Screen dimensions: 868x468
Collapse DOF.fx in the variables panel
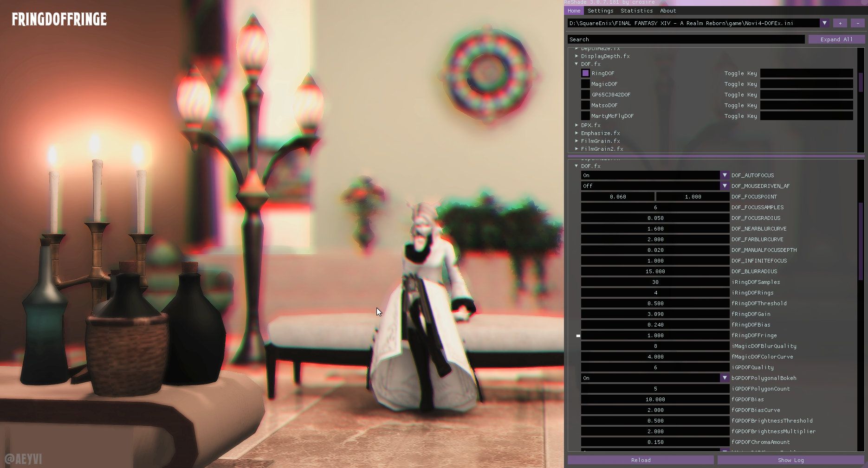(x=577, y=166)
